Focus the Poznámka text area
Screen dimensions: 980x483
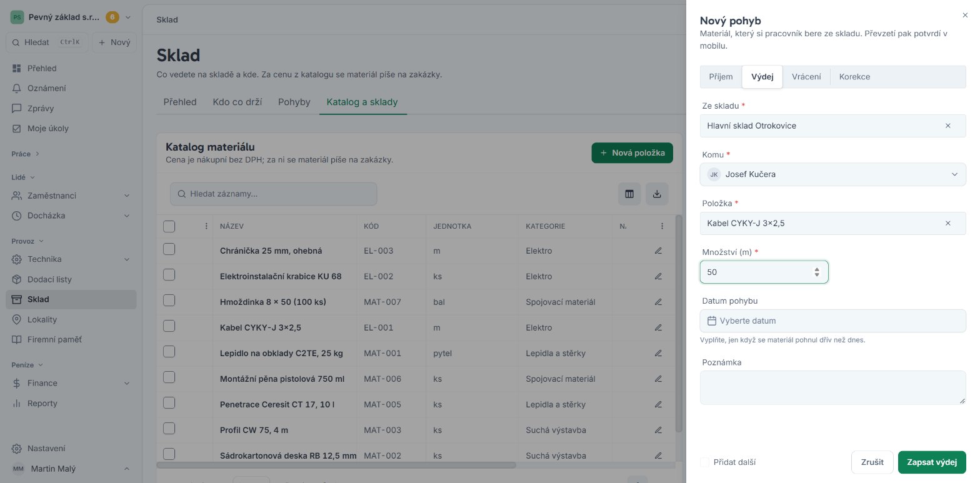(832, 387)
